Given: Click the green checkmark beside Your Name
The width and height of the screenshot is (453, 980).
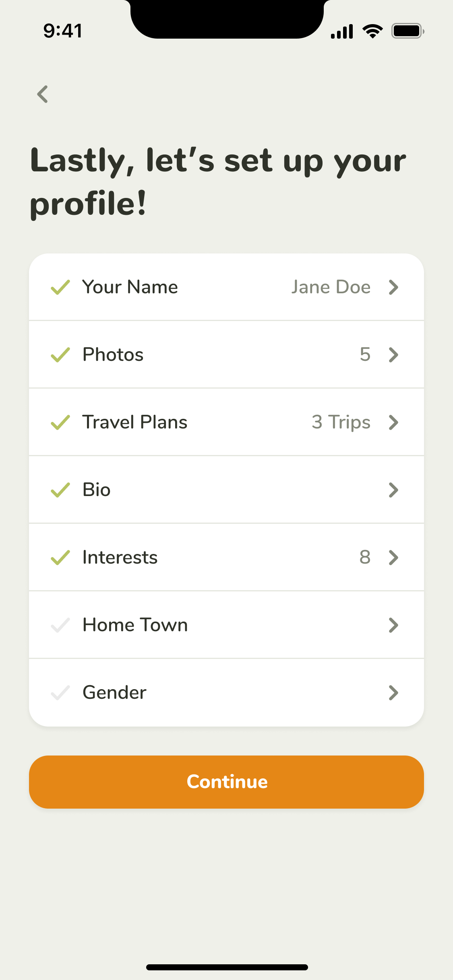Looking at the screenshot, I should point(60,287).
